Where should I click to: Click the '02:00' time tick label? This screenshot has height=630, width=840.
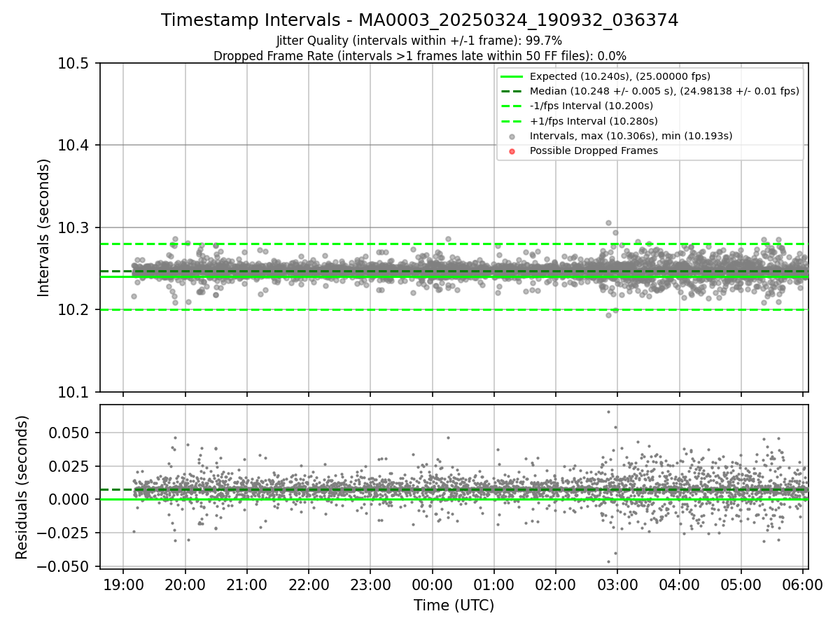[x=556, y=585]
